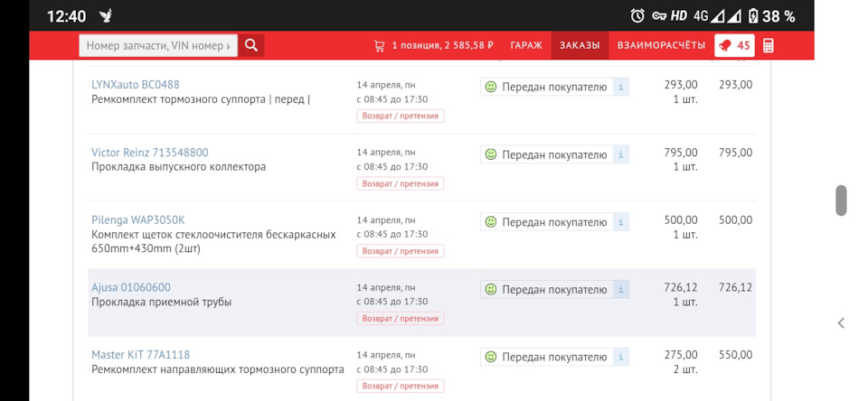The width and height of the screenshot is (868, 401).
Task: Tap the alarm clock status bar icon
Action: pyautogui.click(x=637, y=16)
